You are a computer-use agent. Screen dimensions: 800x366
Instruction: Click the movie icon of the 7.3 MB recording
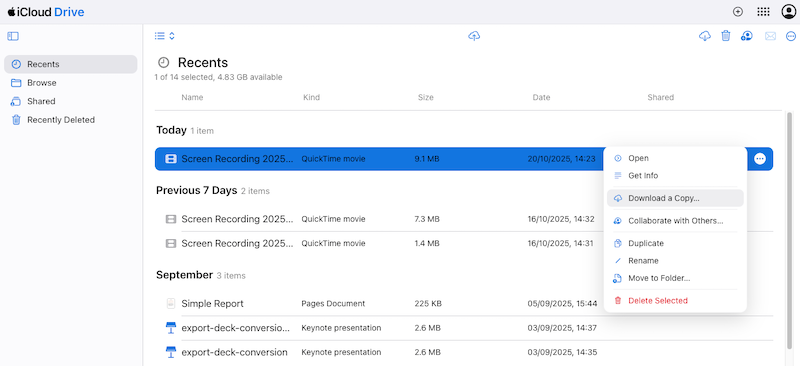tap(170, 219)
